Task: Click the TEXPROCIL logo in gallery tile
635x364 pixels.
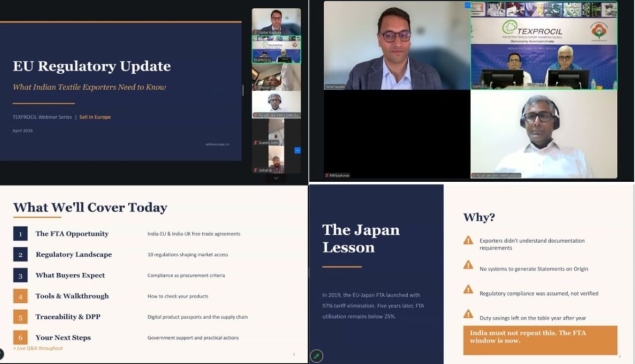Action: (532, 29)
